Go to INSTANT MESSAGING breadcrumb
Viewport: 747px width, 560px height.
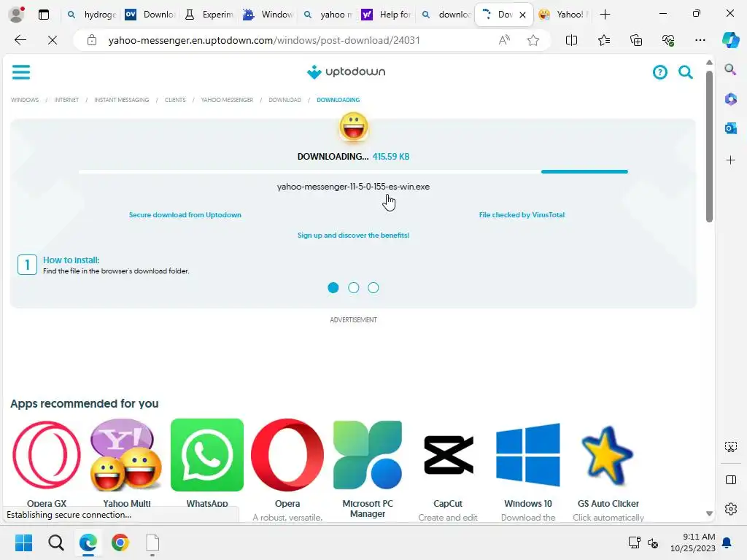[122, 100]
